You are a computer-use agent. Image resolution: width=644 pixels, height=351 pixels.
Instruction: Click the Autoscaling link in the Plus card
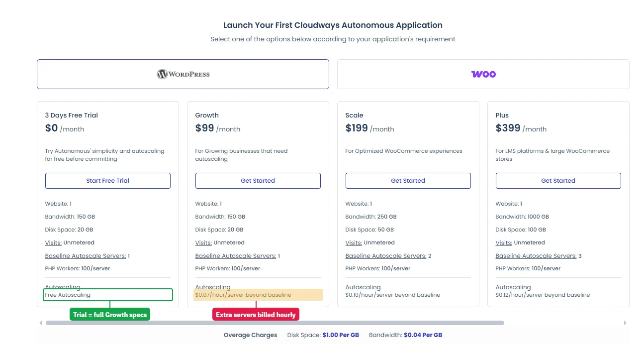[x=513, y=287]
